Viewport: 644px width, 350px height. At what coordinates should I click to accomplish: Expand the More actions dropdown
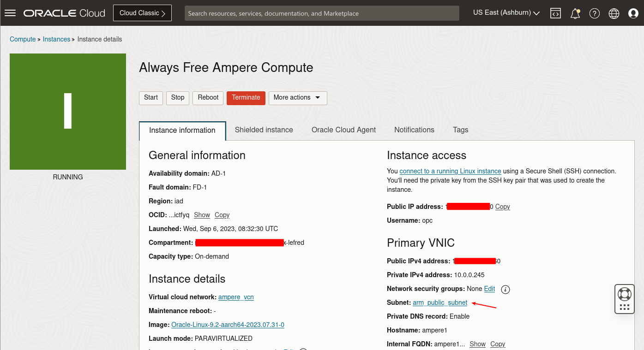(298, 98)
